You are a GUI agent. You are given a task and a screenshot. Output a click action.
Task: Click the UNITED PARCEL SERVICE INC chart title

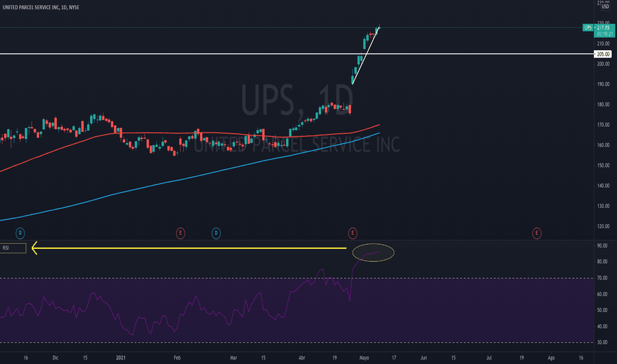click(x=41, y=7)
